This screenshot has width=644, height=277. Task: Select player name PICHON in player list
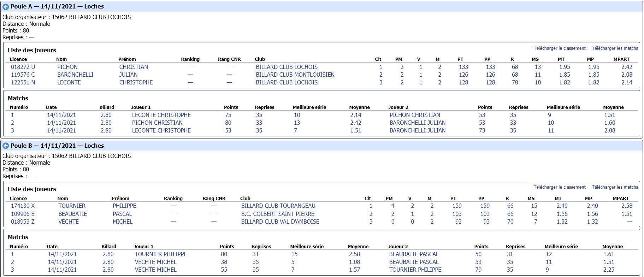tap(67, 67)
